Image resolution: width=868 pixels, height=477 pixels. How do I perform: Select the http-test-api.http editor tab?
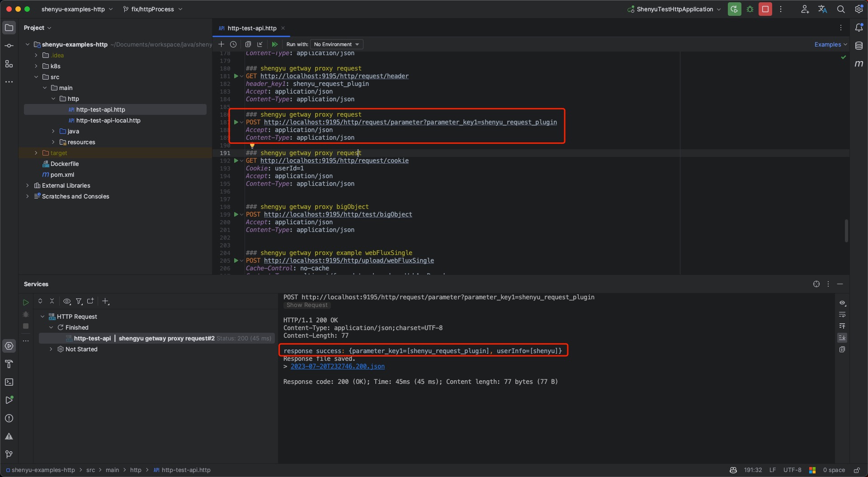coord(252,28)
